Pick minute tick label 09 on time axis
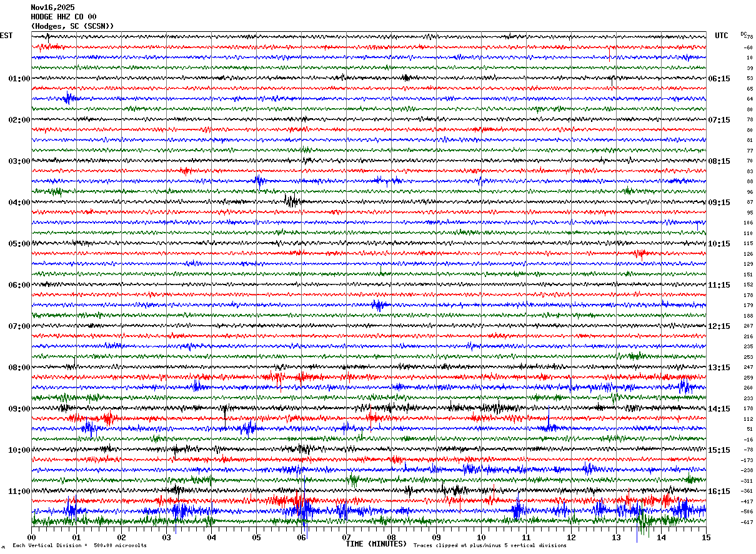 coord(436,538)
